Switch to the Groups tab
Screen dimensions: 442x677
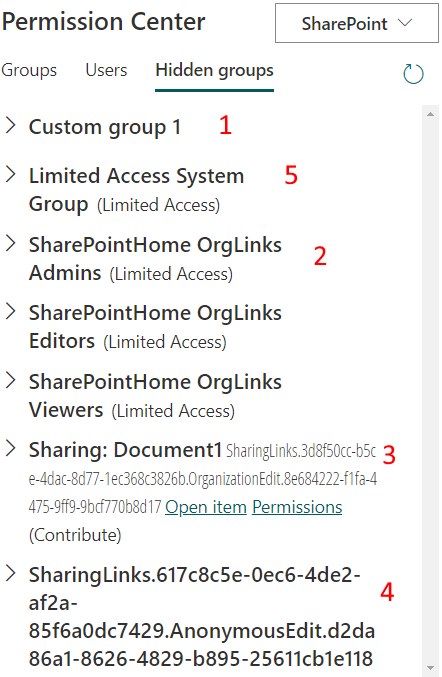pyautogui.click(x=29, y=70)
